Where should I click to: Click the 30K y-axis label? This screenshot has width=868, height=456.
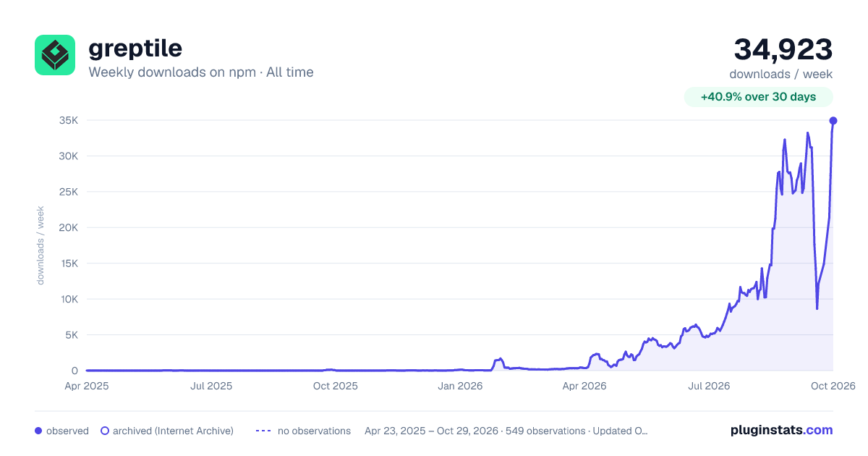(x=68, y=156)
